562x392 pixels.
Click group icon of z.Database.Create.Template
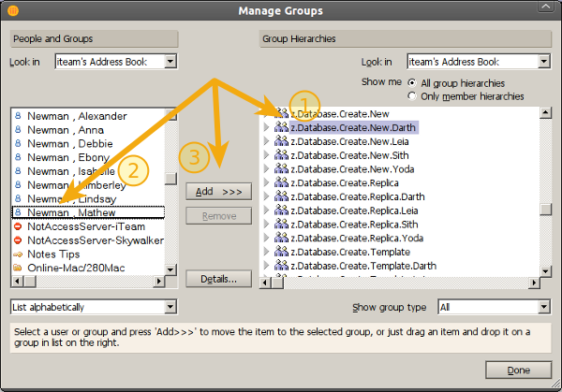coord(281,252)
